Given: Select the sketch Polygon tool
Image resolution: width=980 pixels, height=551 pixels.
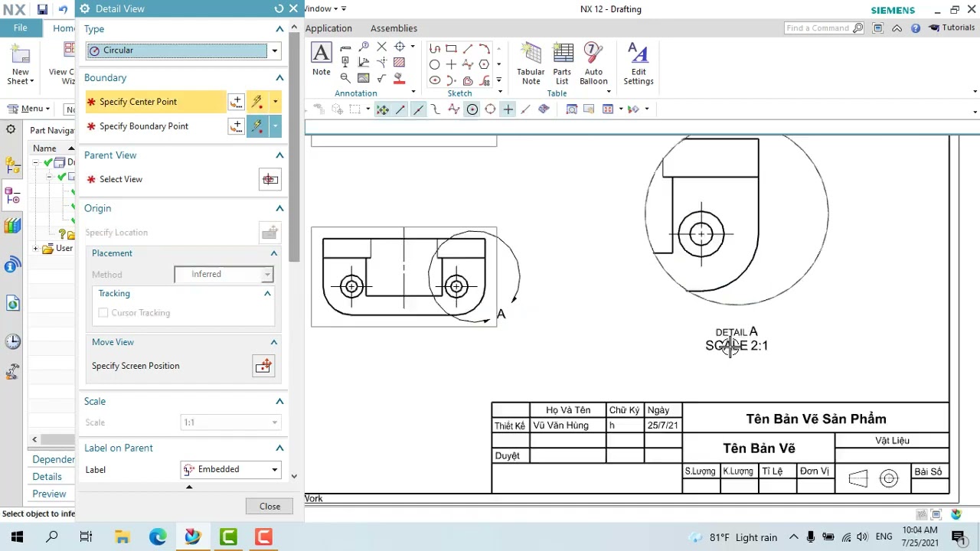Looking at the screenshot, I should click(x=484, y=64).
